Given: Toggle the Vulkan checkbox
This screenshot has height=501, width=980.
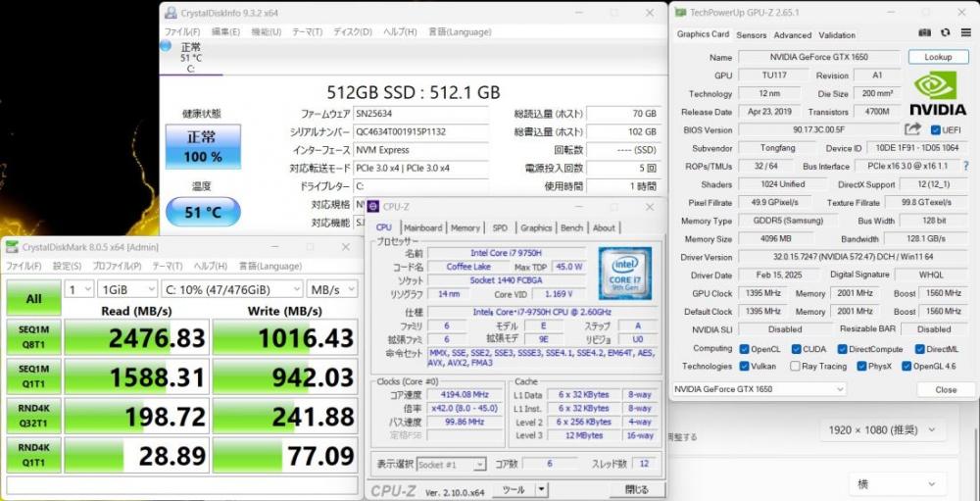Looking at the screenshot, I should [745, 366].
